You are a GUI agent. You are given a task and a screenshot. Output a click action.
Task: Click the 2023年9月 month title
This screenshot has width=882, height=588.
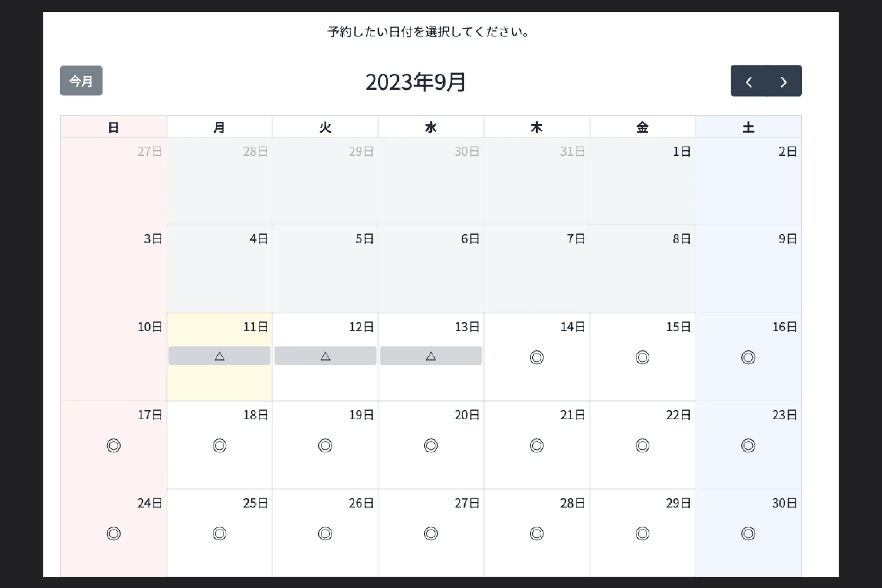pos(416,82)
